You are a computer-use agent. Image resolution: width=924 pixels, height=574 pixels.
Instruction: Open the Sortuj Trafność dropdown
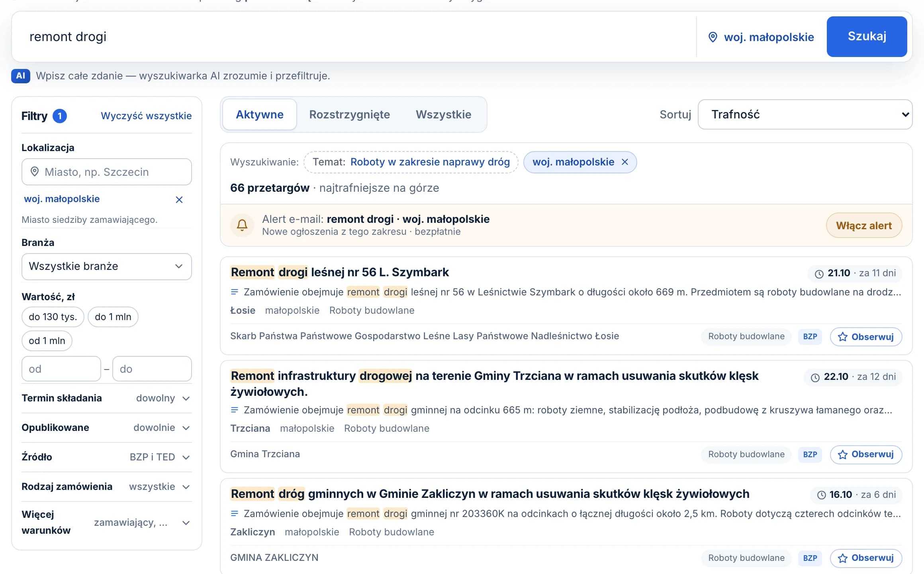(x=805, y=115)
